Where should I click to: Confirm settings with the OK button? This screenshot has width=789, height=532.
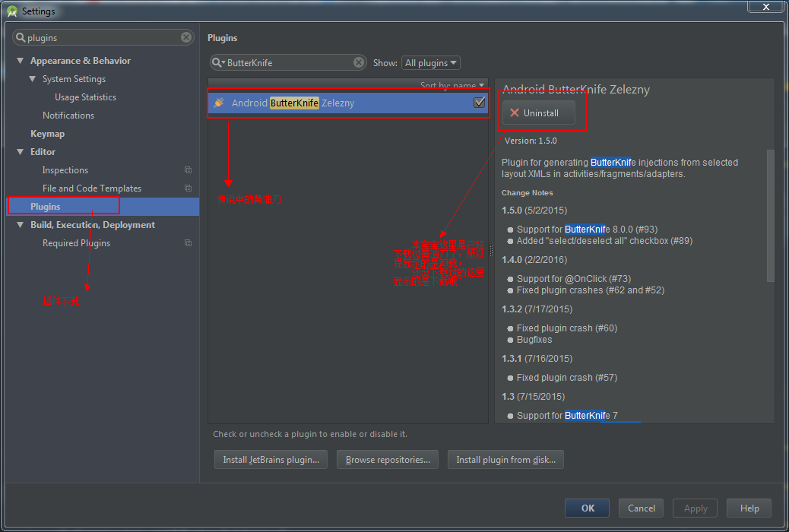[x=588, y=508]
